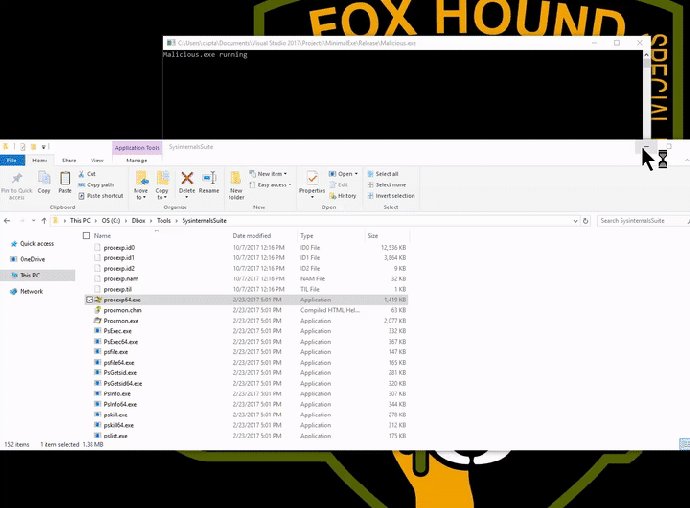Expand the Delete options arrow
The height and width of the screenshot is (508, 690).
(187, 197)
